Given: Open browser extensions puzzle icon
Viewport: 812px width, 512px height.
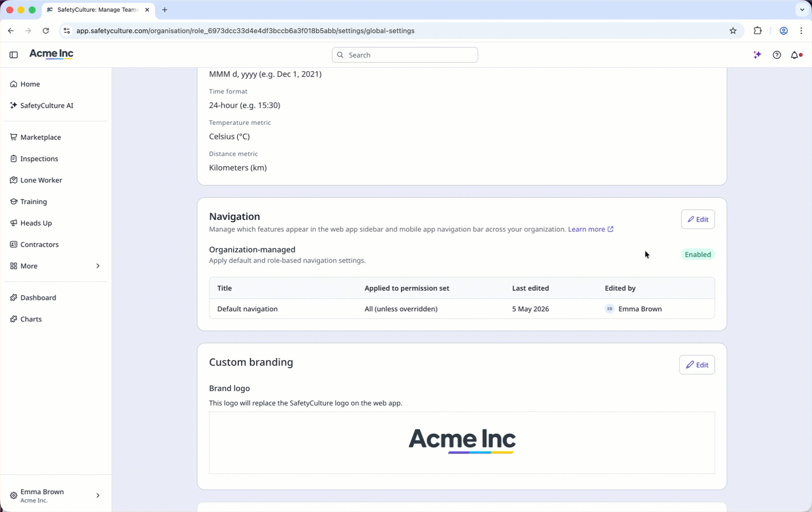Looking at the screenshot, I should [757, 31].
